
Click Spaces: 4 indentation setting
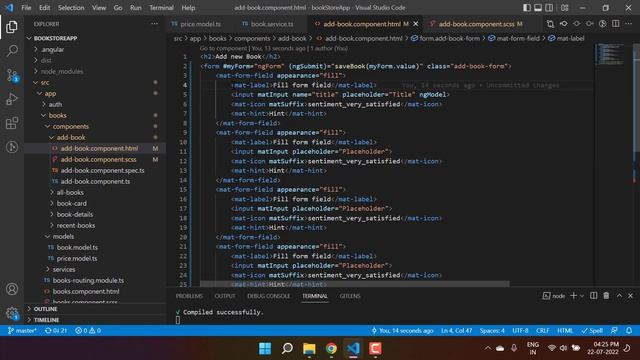tap(492, 330)
